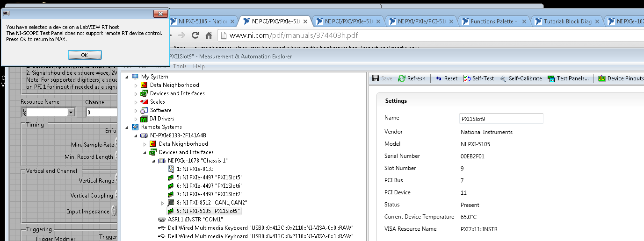Close the LabVIEW RT host warning dialog
The width and height of the screenshot is (644, 241).
pos(160,14)
